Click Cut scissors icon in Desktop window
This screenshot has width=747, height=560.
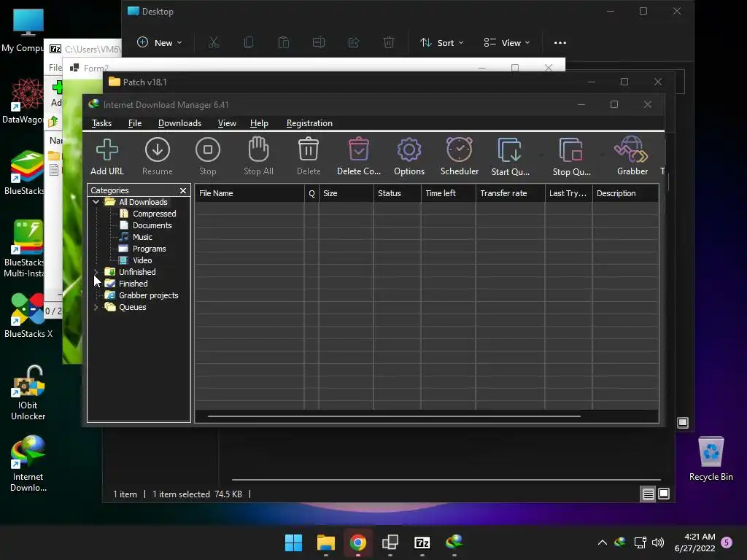tap(214, 43)
